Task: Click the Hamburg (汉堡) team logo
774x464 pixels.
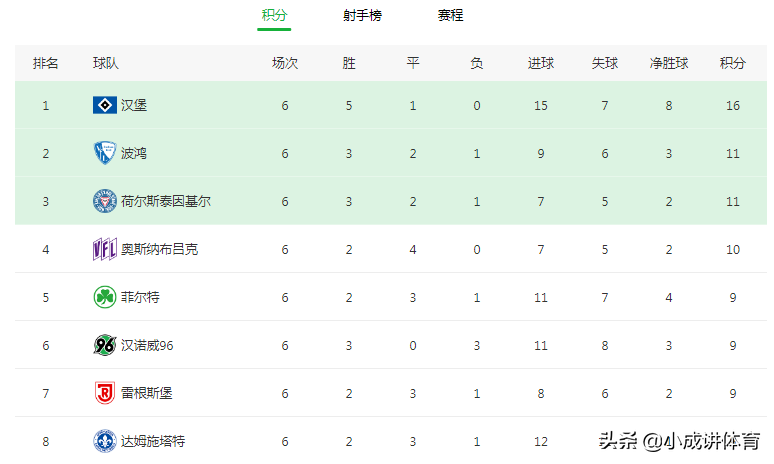Action: tap(105, 105)
